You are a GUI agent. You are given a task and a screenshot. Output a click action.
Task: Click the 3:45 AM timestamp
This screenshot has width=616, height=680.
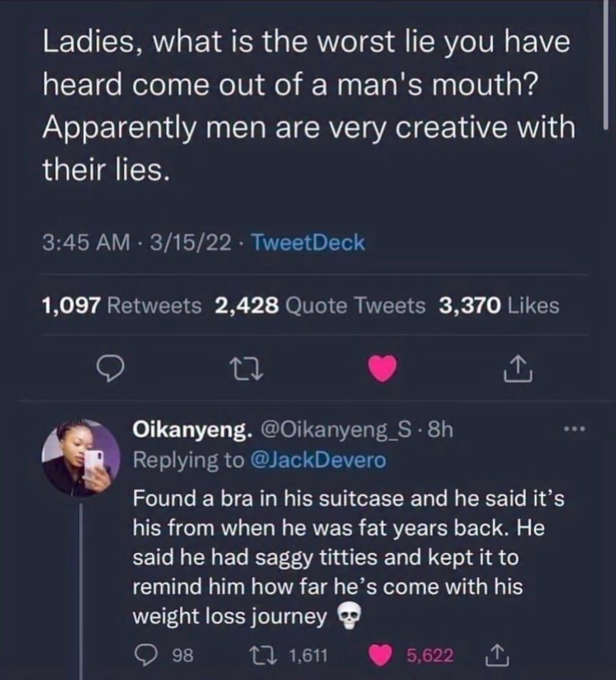[x=86, y=243]
